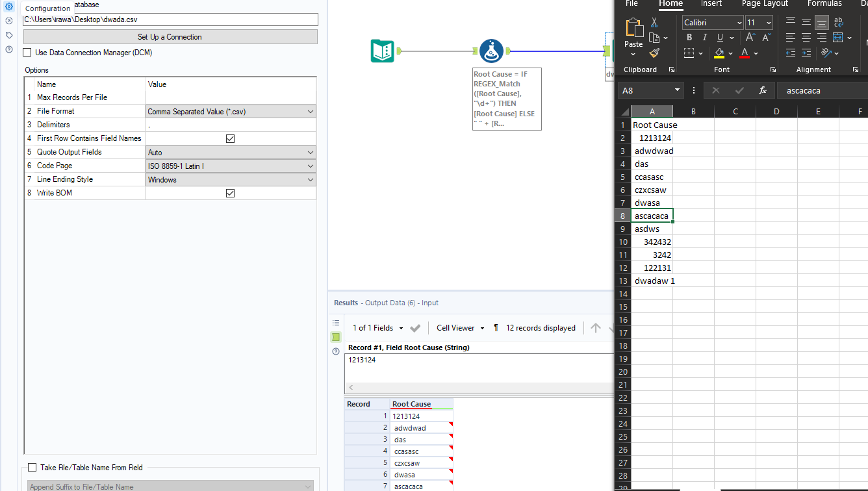868x491 pixels.
Task: Click Wrap Text in the Alignment group
Action: click(x=838, y=21)
